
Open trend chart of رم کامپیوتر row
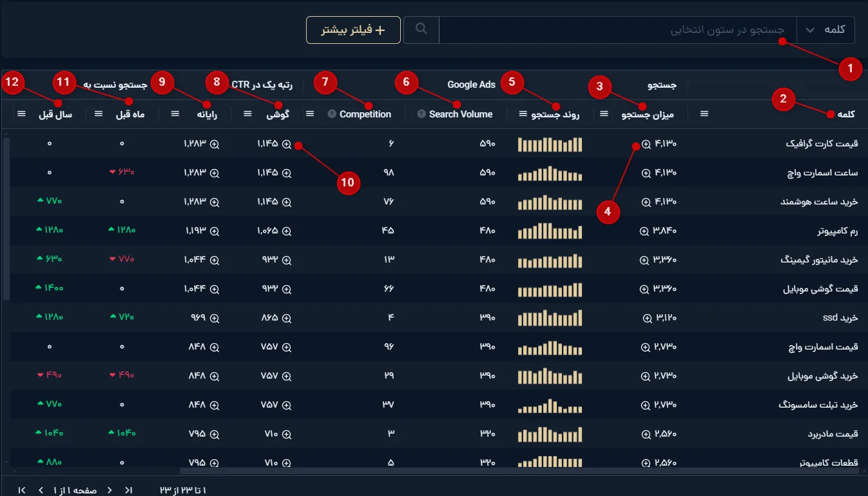coord(550,231)
